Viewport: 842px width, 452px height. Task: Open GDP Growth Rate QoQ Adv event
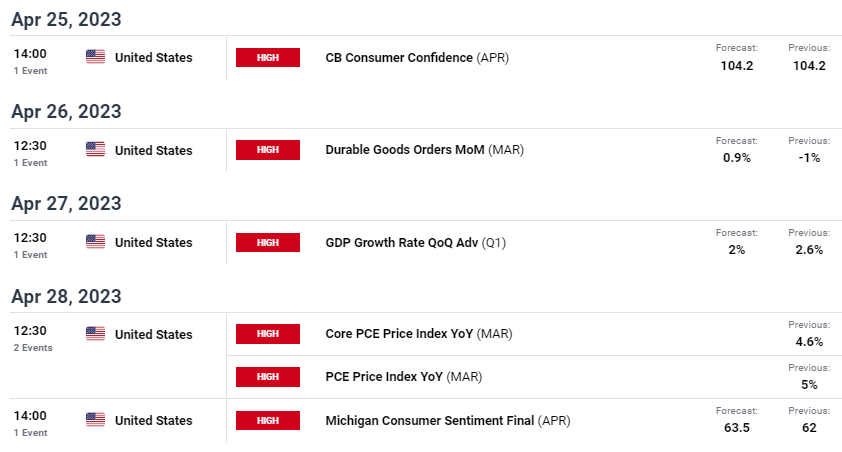click(x=416, y=243)
